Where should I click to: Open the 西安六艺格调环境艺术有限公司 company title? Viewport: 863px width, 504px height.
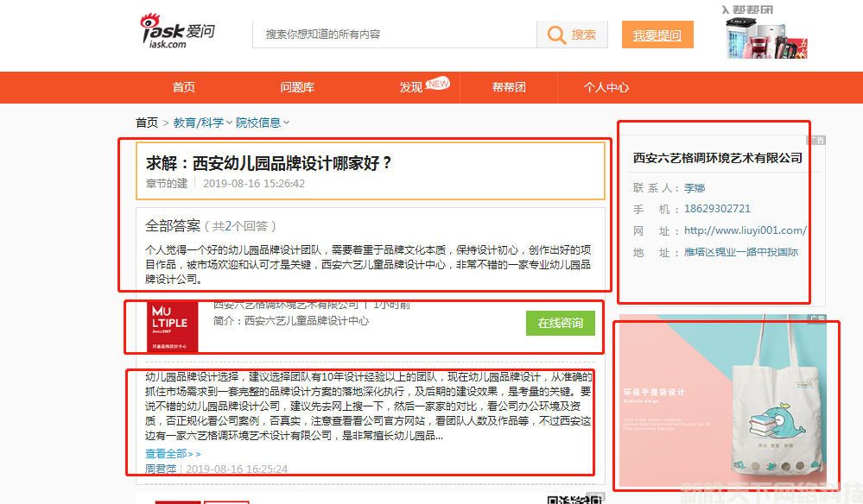(x=717, y=158)
